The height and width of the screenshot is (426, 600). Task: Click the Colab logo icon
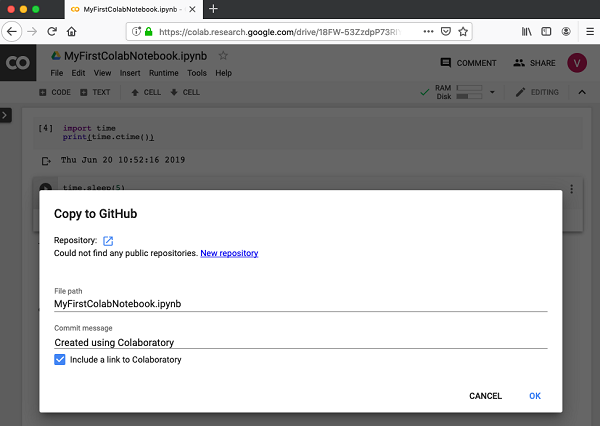[x=18, y=63]
